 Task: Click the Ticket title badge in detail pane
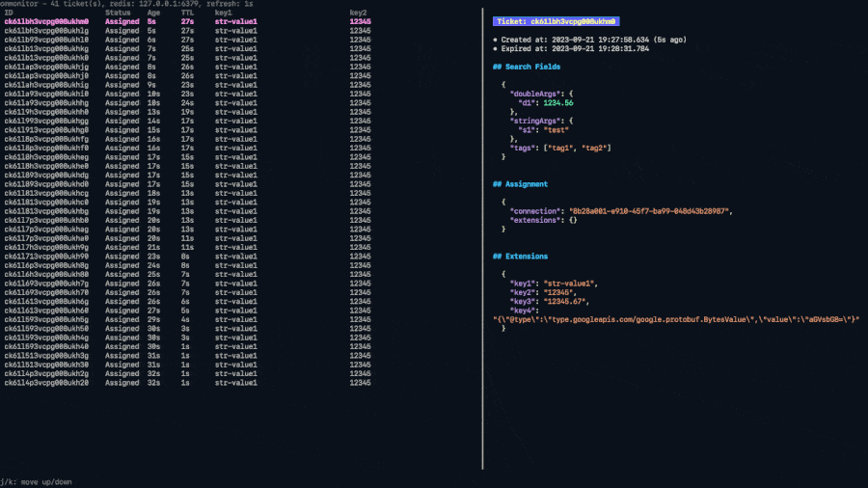click(556, 21)
